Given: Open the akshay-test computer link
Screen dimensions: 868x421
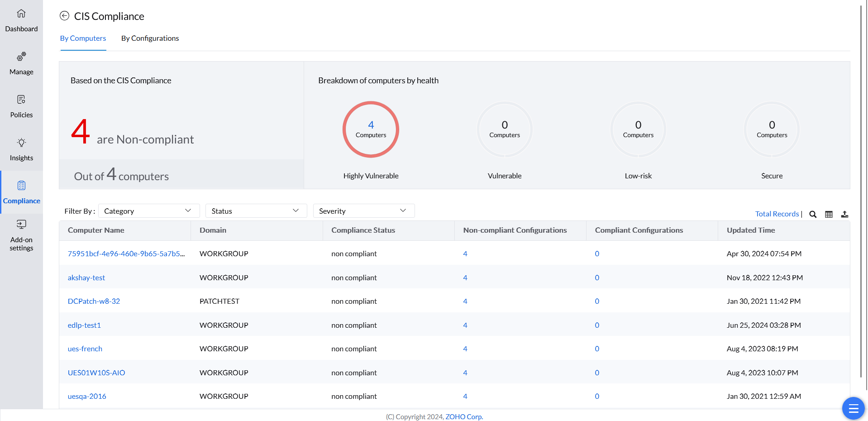Looking at the screenshot, I should pyautogui.click(x=86, y=277).
